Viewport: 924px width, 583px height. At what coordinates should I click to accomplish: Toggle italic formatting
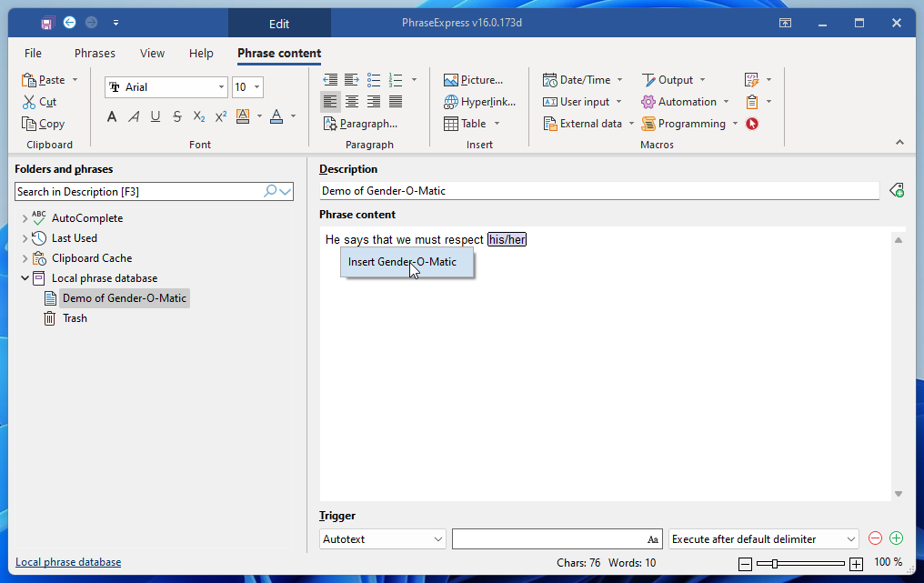134,116
